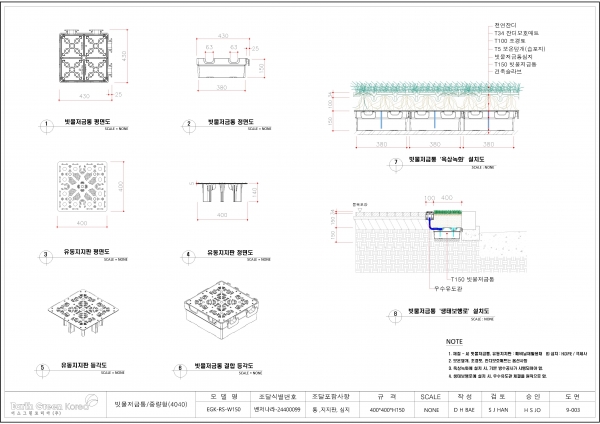Click note line number 1
The height and width of the screenshot is (424, 600).
click(x=518, y=354)
